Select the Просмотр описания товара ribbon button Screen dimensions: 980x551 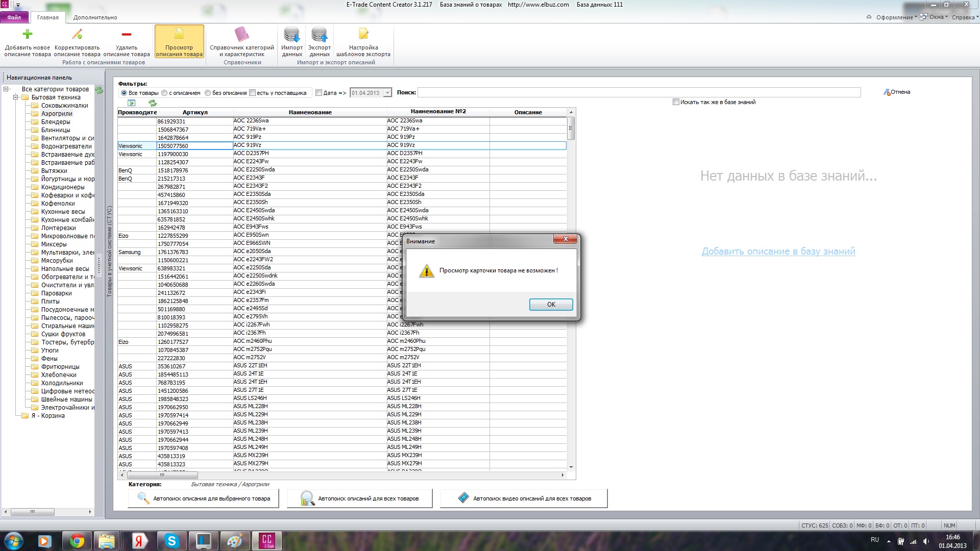[x=179, y=41]
